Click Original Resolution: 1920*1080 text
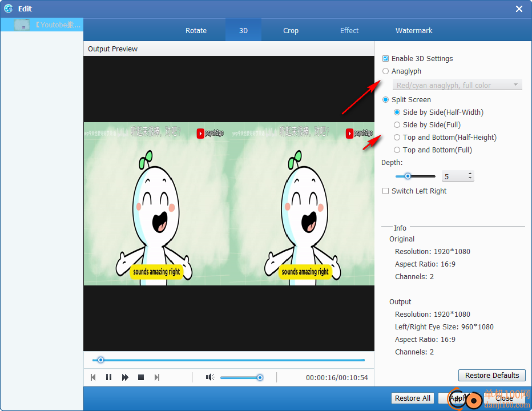The height and width of the screenshot is (411, 532). pos(432,252)
